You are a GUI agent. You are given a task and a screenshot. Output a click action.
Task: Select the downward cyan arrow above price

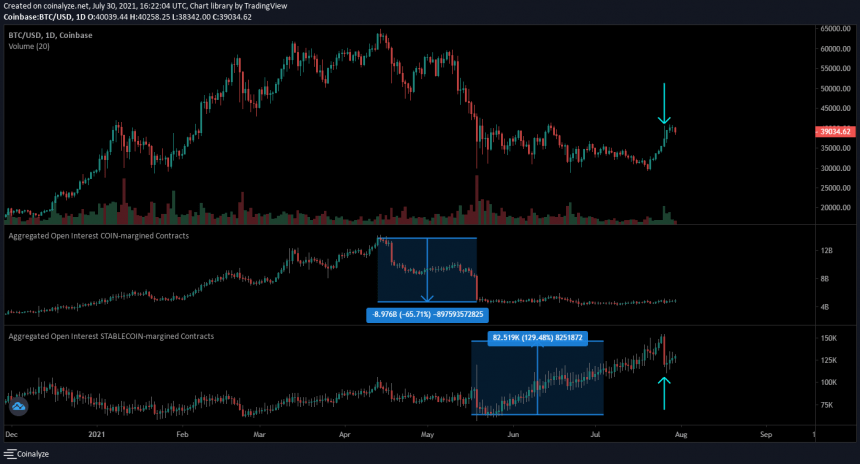tap(664, 106)
